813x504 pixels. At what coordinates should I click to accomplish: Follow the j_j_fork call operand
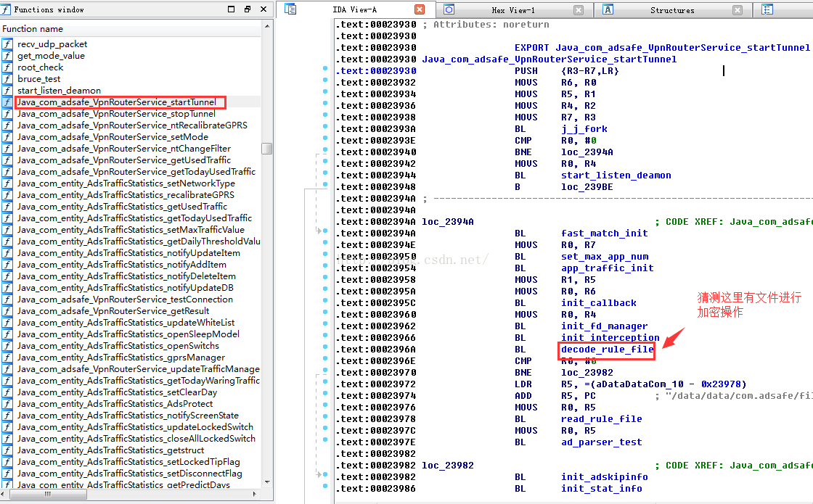pyautogui.click(x=584, y=129)
